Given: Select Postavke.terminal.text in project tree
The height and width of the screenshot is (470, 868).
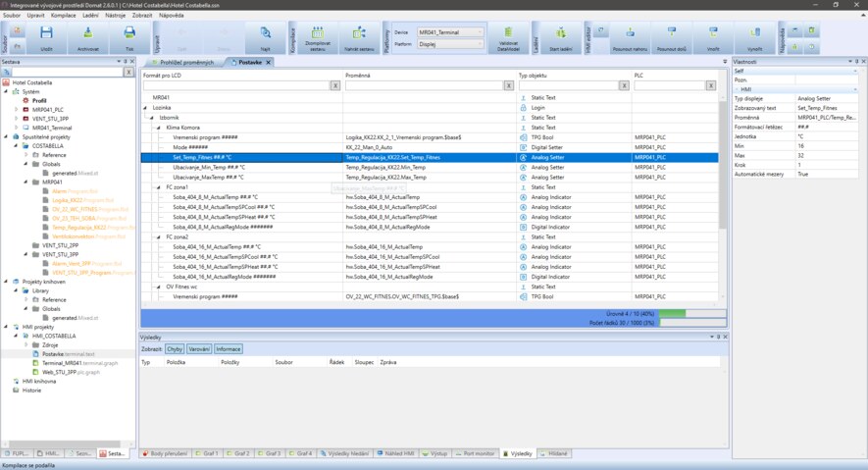Looking at the screenshot, I should [x=69, y=354].
